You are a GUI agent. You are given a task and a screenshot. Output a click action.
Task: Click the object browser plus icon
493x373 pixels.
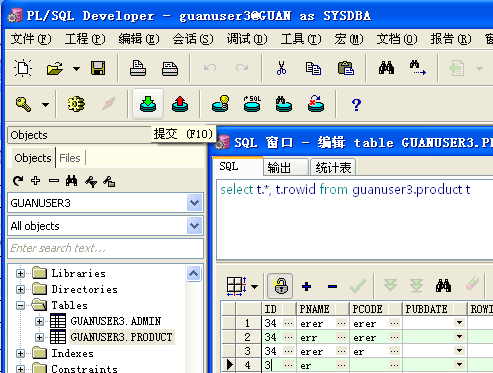pyautogui.click(x=36, y=181)
